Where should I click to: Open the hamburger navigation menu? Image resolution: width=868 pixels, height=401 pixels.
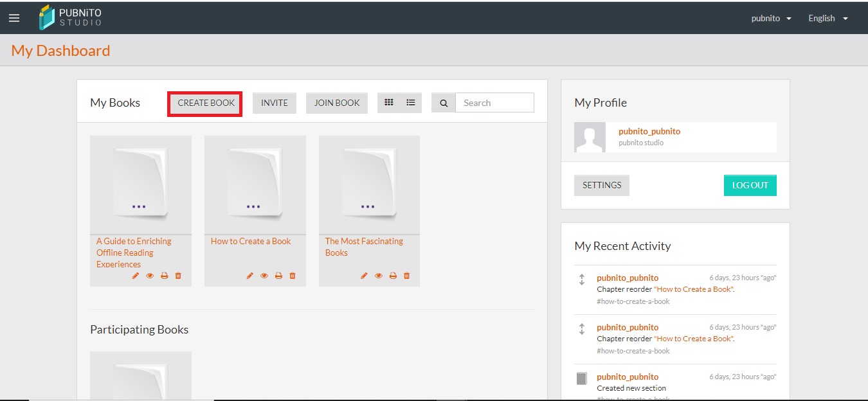[14, 18]
